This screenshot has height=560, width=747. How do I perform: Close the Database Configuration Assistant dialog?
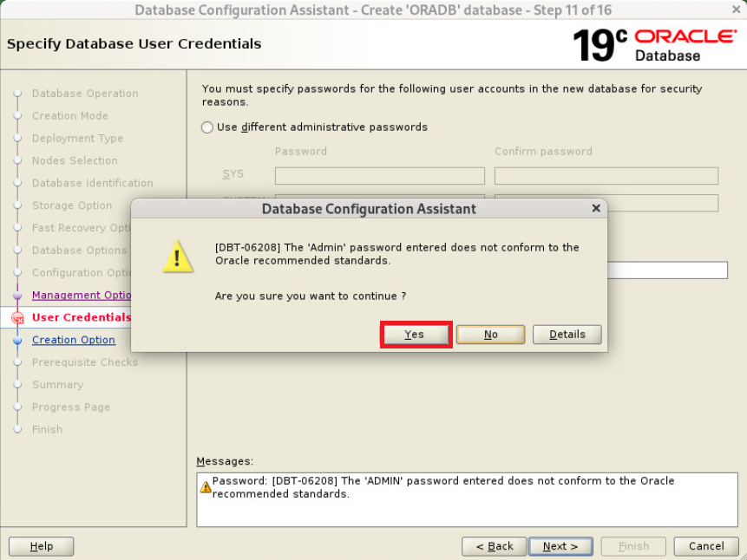click(595, 208)
